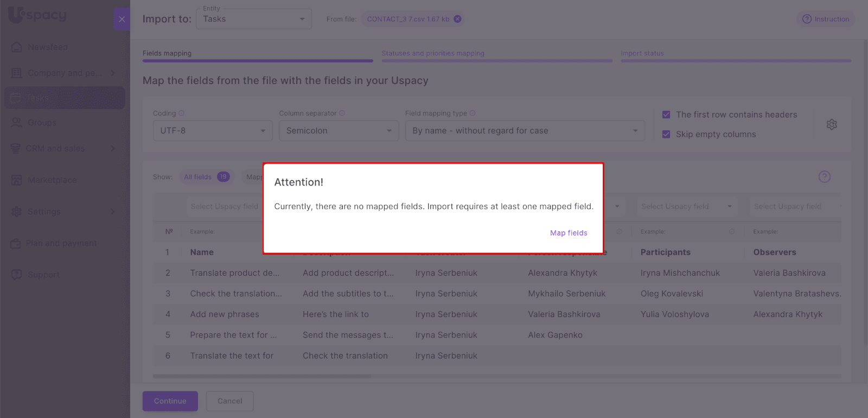Click the question mark help icon above table
Image resolution: width=868 pixels, height=418 pixels.
(x=824, y=177)
